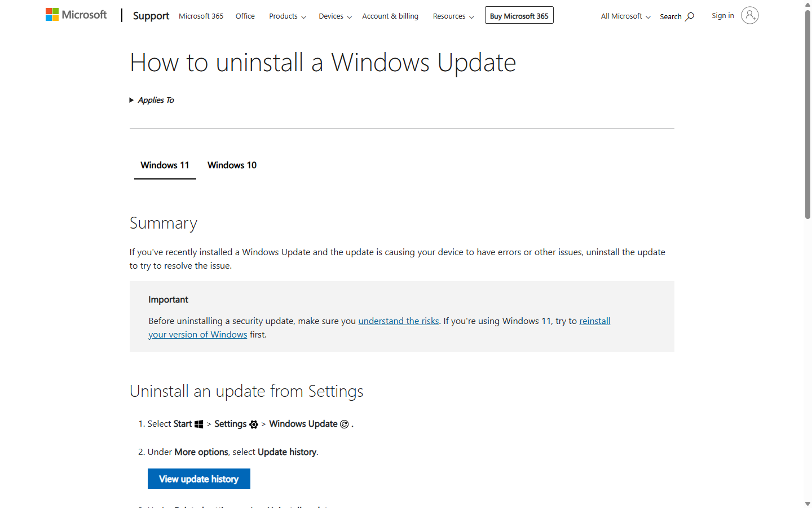812x508 pixels.
Task: Open the Office navigation item
Action: click(245, 16)
